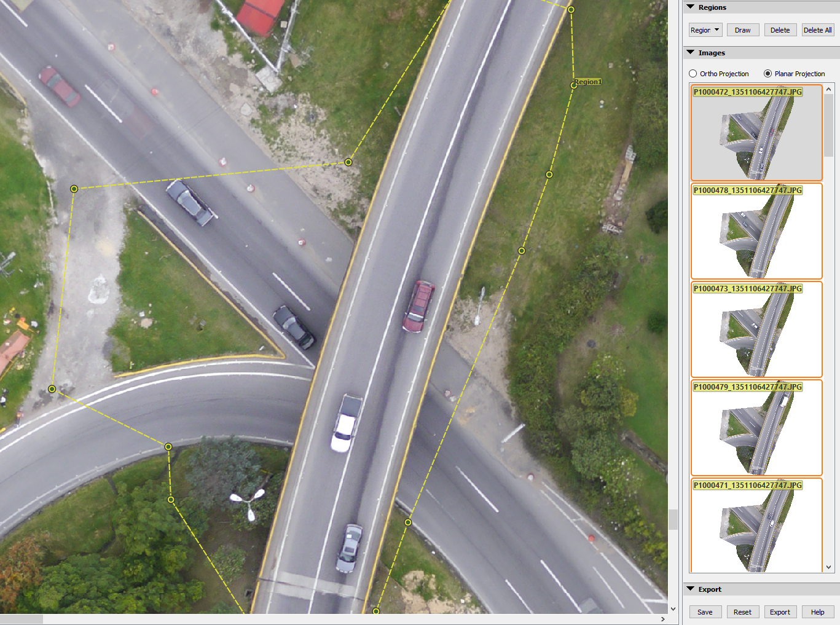
Task: Open Help from Export panel
Action: 817,612
